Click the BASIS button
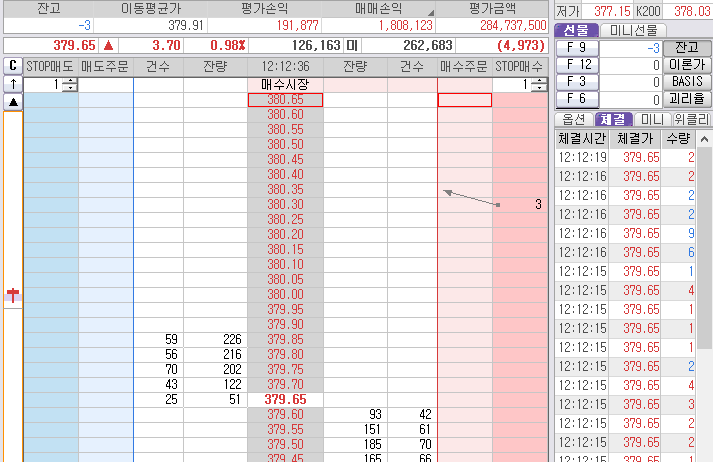Screen dimensions: 713x462 [x=687, y=81]
